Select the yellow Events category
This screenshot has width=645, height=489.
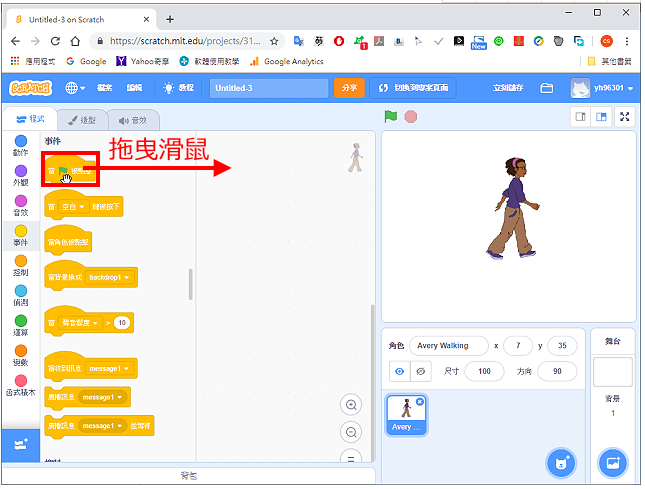click(x=21, y=236)
